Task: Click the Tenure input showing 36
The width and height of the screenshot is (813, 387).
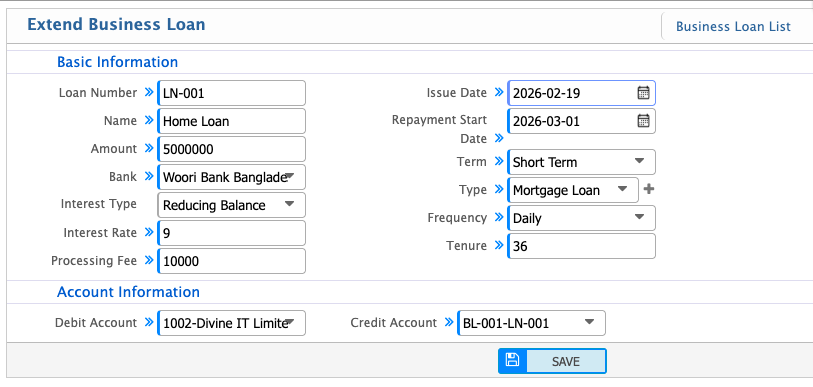Action: pos(581,246)
